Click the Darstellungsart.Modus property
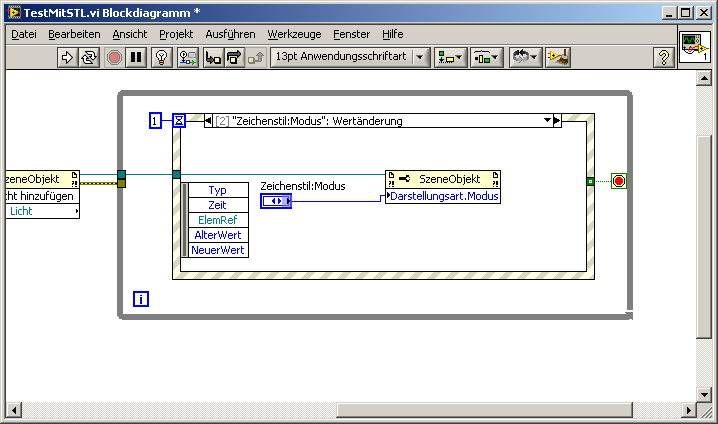718x424 pixels. point(443,196)
